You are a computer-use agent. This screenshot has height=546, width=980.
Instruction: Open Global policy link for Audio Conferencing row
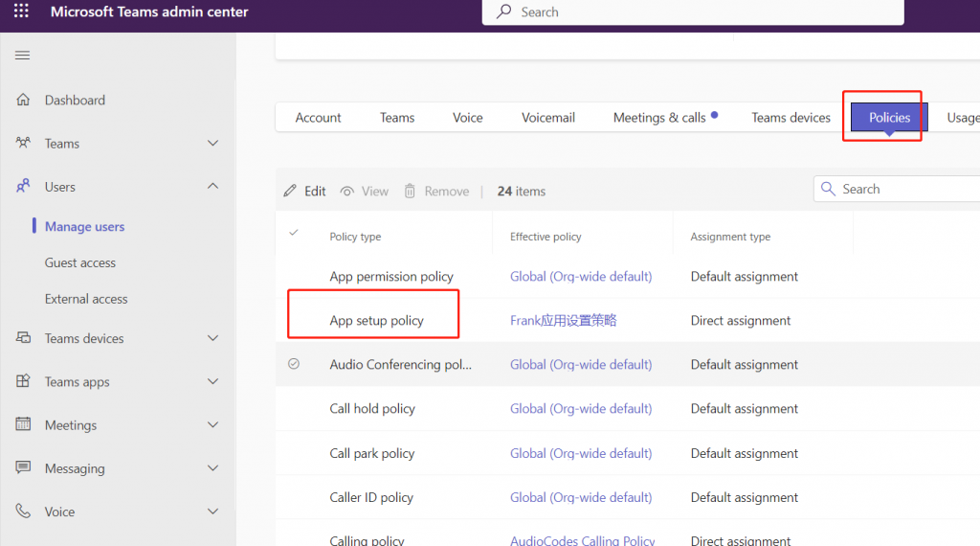click(581, 365)
